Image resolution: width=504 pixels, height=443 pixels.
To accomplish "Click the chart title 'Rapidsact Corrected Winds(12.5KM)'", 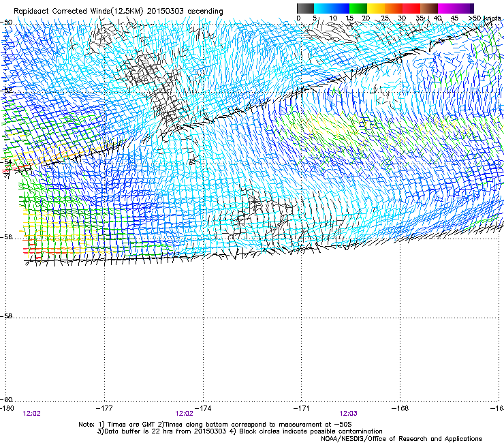I will 78,11.
